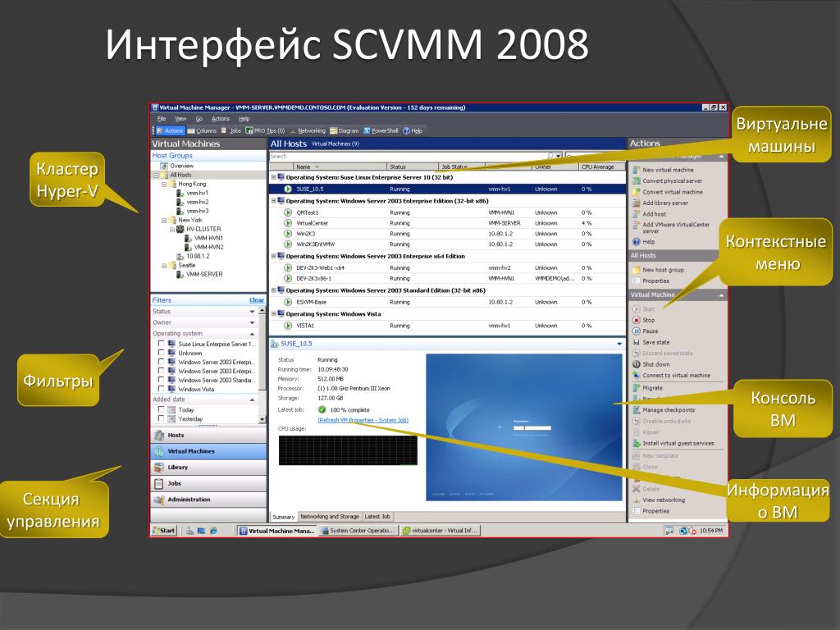Open the Jobs navigation section

(208, 484)
